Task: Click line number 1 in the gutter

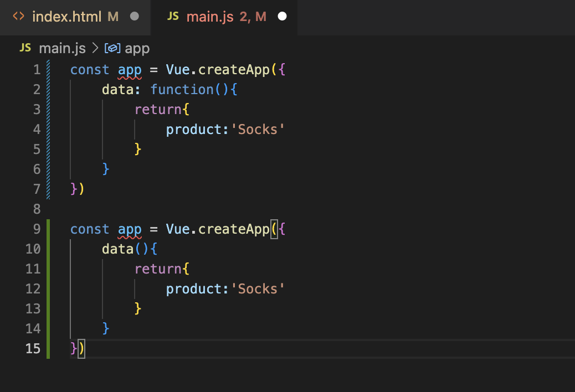Action: point(37,70)
